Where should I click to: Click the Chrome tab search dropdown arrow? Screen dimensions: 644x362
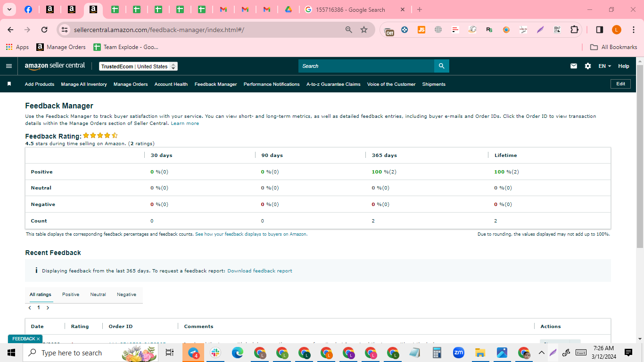(x=9, y=9)
